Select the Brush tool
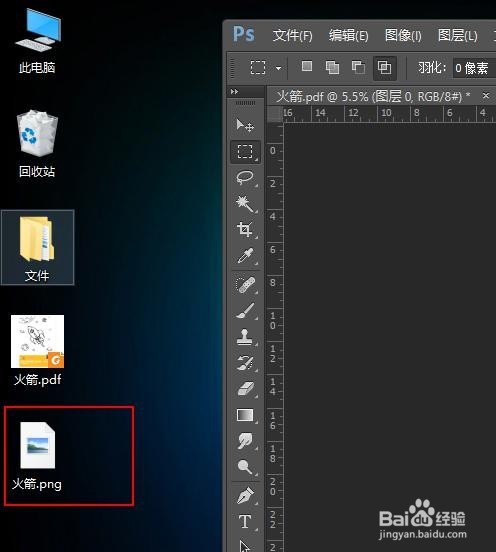The width and height of the screenshot is (496, 552). (245, 311)
